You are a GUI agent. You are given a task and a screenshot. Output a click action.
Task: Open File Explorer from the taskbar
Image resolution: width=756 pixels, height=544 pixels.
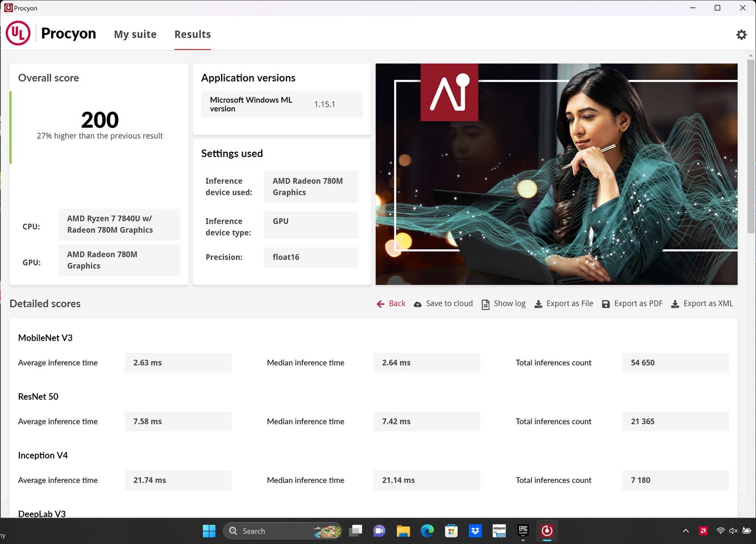[x=403, y=531]
